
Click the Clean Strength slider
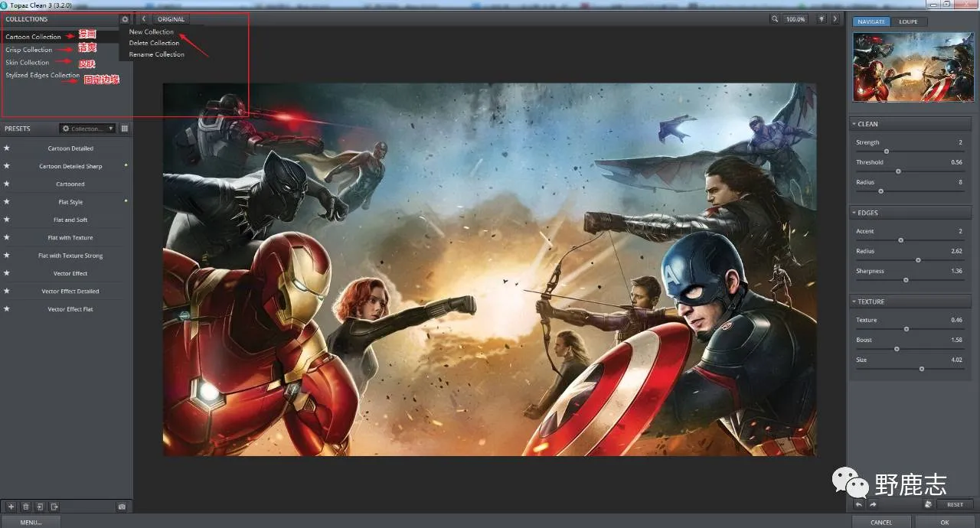pos(909,152)
